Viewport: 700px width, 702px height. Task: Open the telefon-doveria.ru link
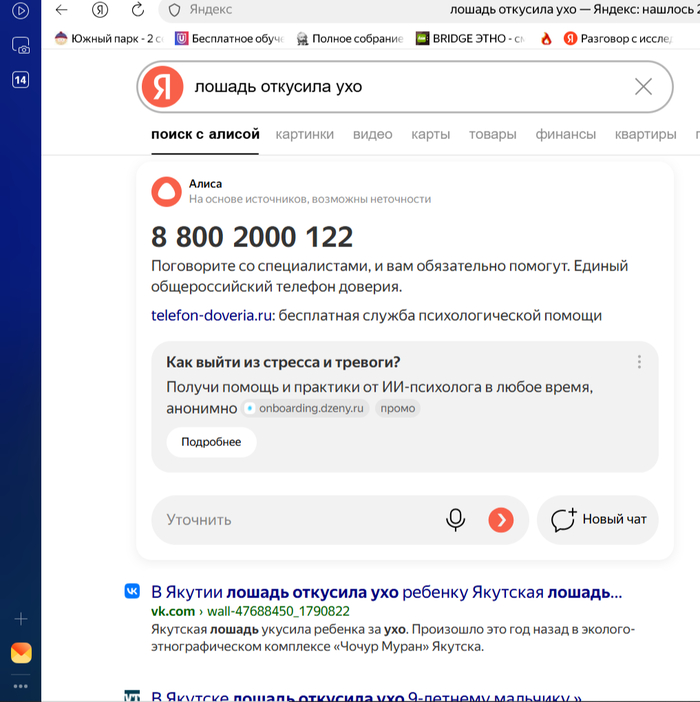211,316
